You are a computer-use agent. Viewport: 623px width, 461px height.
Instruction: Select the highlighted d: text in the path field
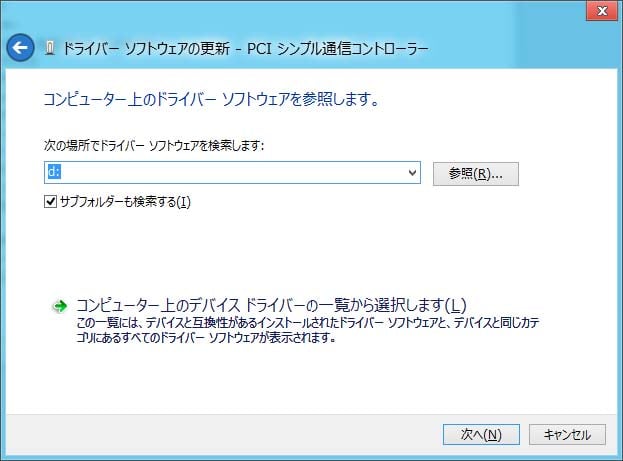[54, 172]
